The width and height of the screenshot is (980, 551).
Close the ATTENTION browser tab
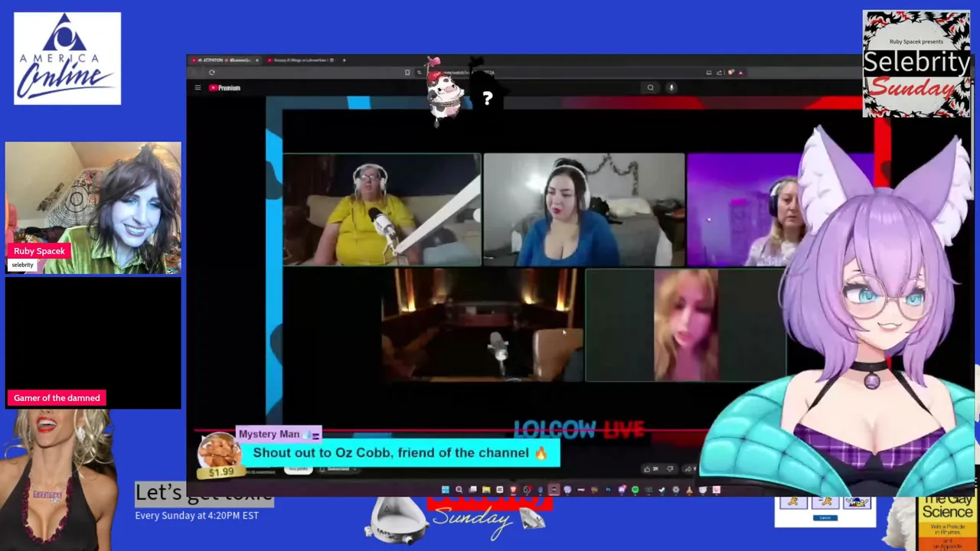tap(257, 60)
